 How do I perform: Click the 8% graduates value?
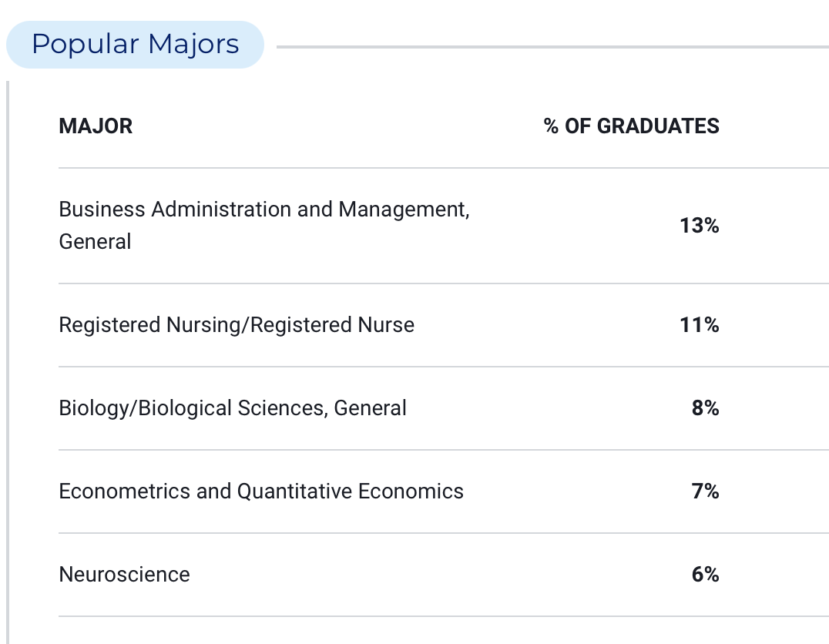(705, 408)
